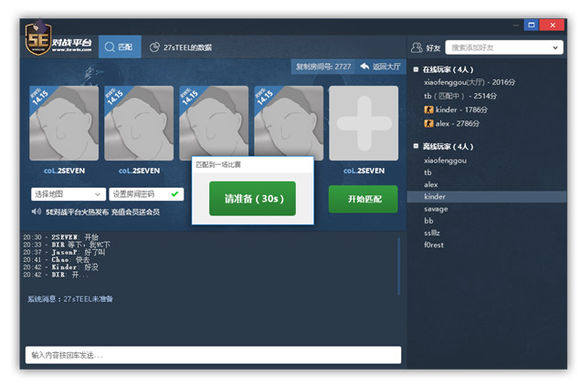Click the chat message input field
580x385 pixels.
(213, 355)
